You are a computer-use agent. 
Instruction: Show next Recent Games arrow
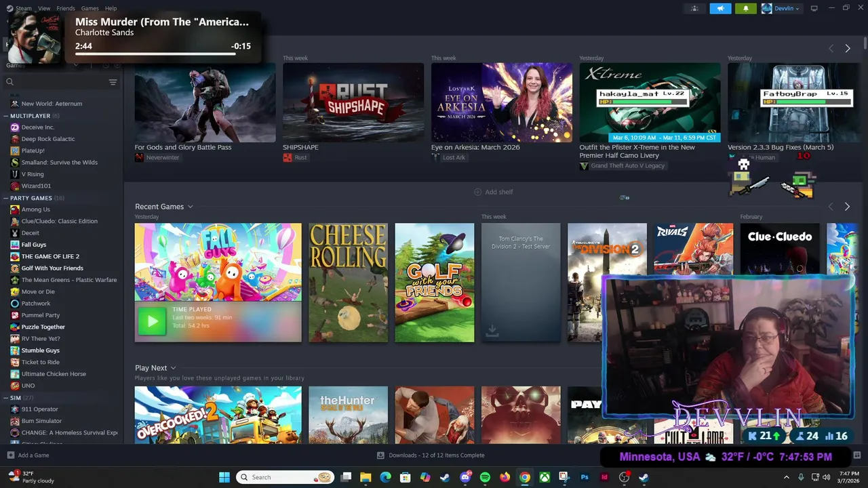click(847, 206)
